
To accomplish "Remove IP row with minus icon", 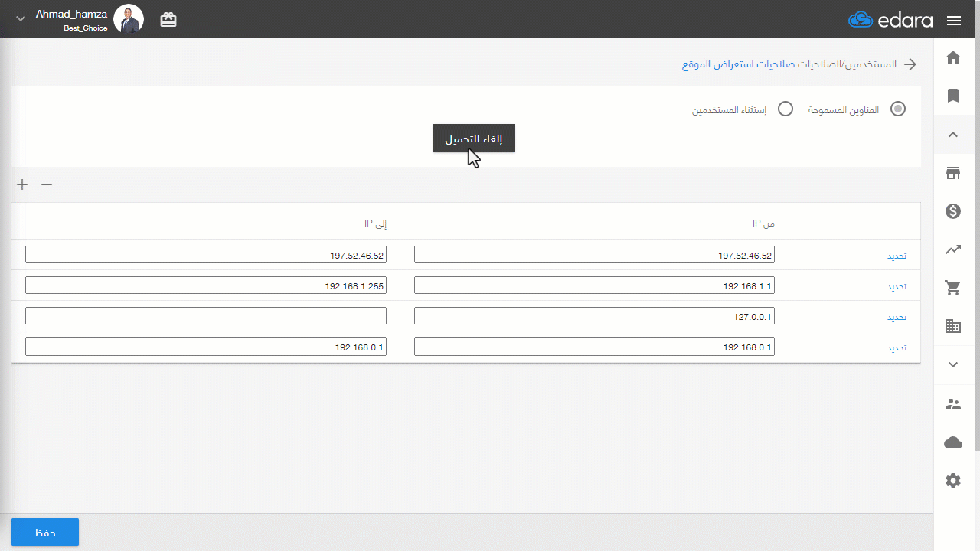I will point(47,184).
